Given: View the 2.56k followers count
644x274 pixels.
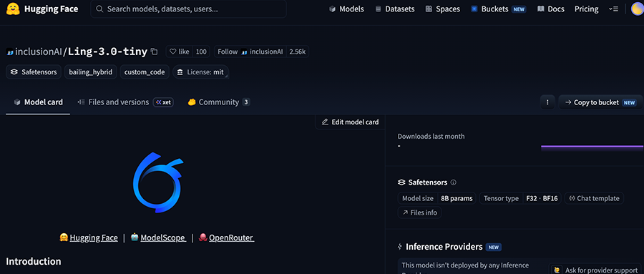Looking at the screenshot, I should coord(298,52).
